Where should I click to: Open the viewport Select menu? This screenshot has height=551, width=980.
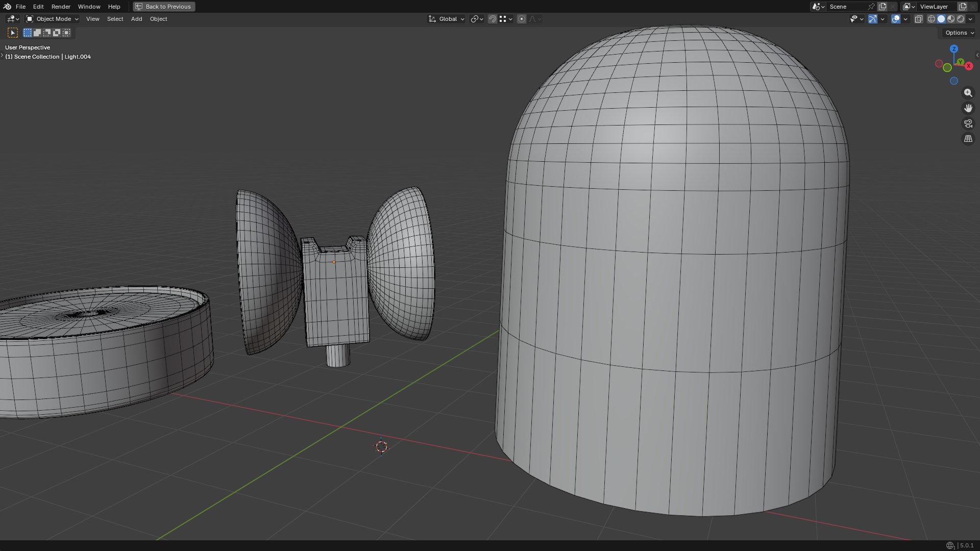(x=115, y=19)
